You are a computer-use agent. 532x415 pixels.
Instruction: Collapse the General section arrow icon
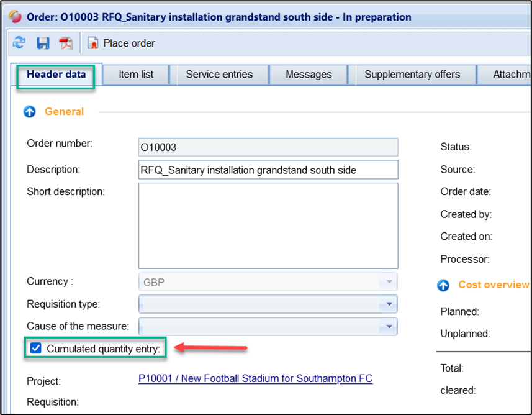pos(30,112)
